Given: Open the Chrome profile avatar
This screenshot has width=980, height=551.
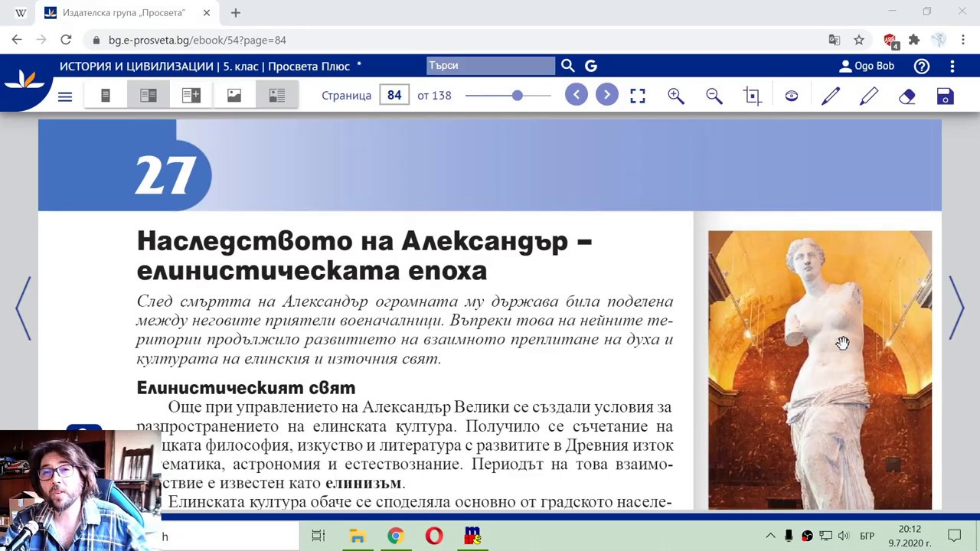Looking at the screenshot, I should tap(939, 40).
